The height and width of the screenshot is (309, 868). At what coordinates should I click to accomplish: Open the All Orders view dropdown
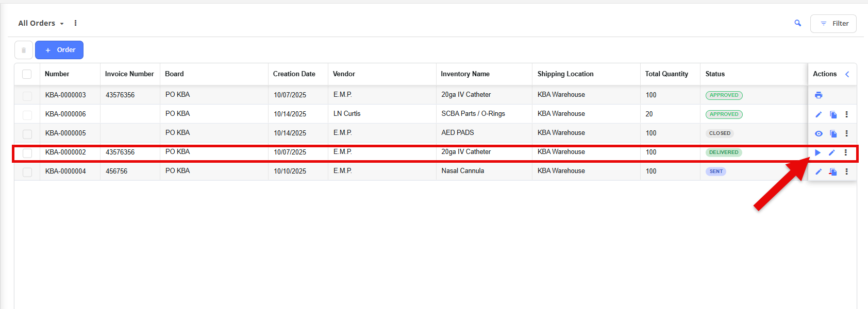coord(41,23)
